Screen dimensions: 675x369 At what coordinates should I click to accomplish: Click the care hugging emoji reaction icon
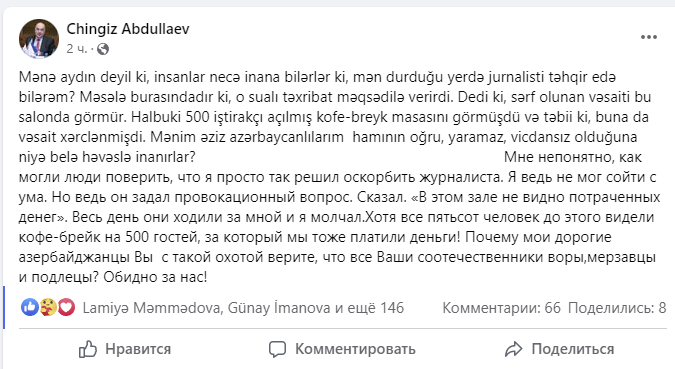pyautogui.click(x=48, y=307)
